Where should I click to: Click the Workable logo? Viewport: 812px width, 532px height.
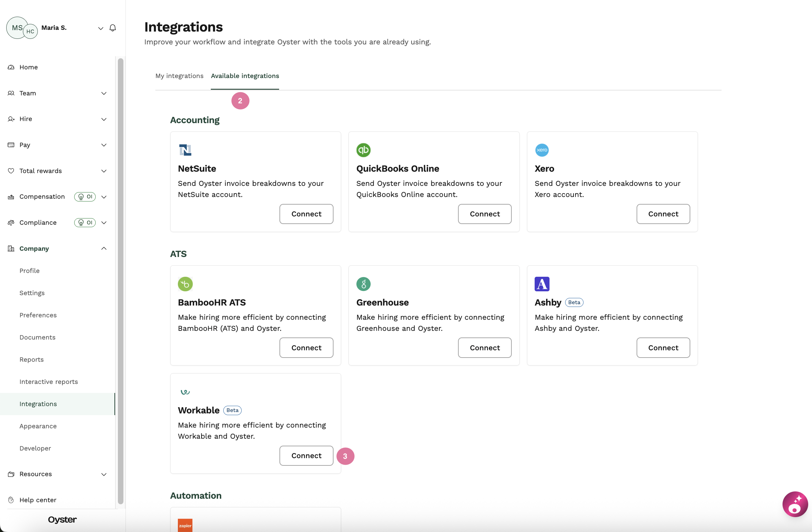(185, 392)
